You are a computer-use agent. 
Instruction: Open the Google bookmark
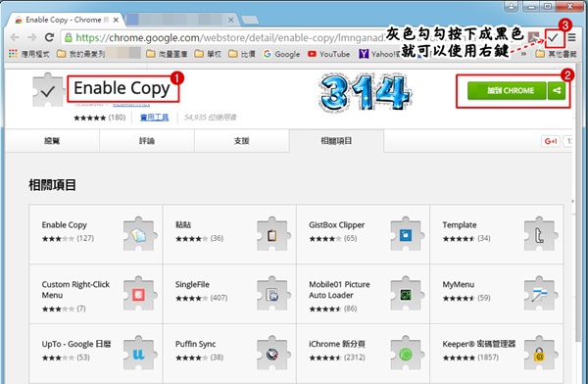pos(281,54)
